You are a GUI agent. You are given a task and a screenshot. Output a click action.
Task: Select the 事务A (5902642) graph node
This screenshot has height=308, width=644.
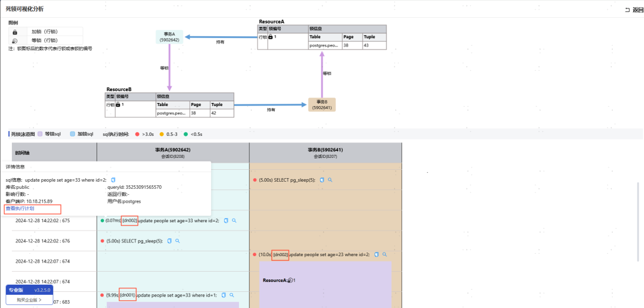pyautogui.click(x=169, y=37)
